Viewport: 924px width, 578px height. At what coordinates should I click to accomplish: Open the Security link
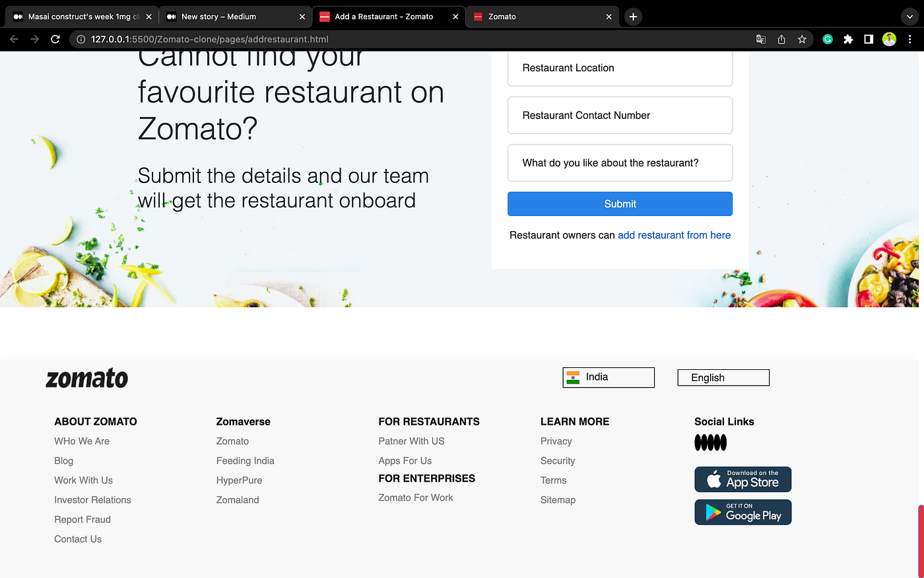pos(558,461)
